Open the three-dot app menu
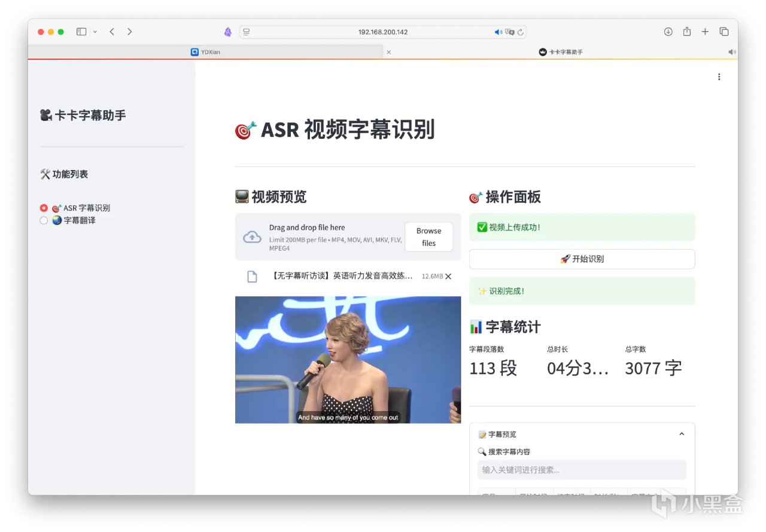This screenshot has height=532, width=766. tap(719, 77)
